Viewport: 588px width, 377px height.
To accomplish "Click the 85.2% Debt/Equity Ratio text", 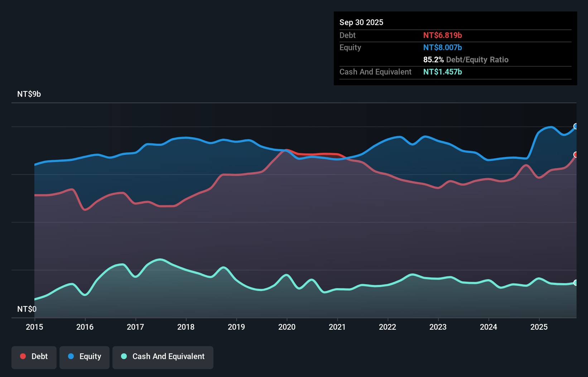I will 466,59.
